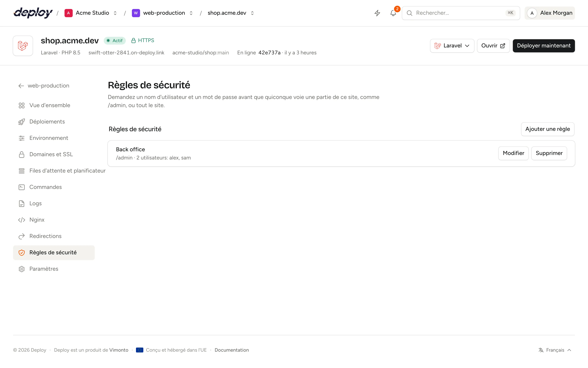Screen dimensions: 588x368
Task: Go to Vue d'ensemble section
Action: [54, 105]
